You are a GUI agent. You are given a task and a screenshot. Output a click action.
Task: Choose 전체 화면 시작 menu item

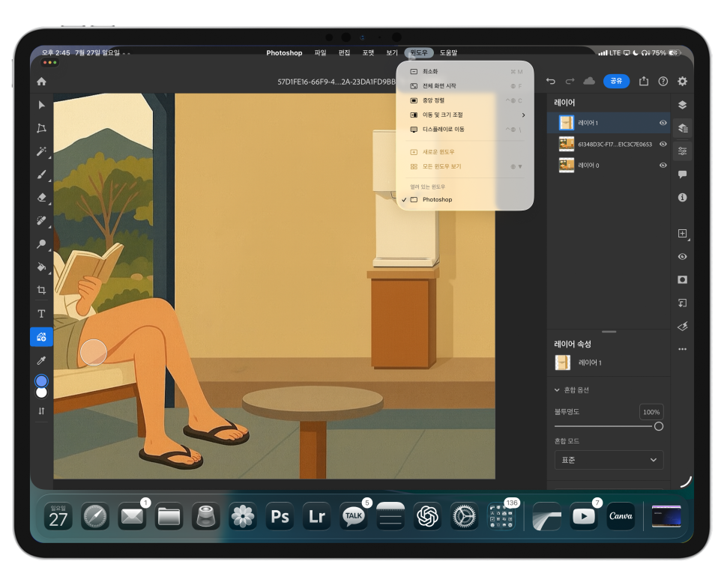[x=465, y=86]
